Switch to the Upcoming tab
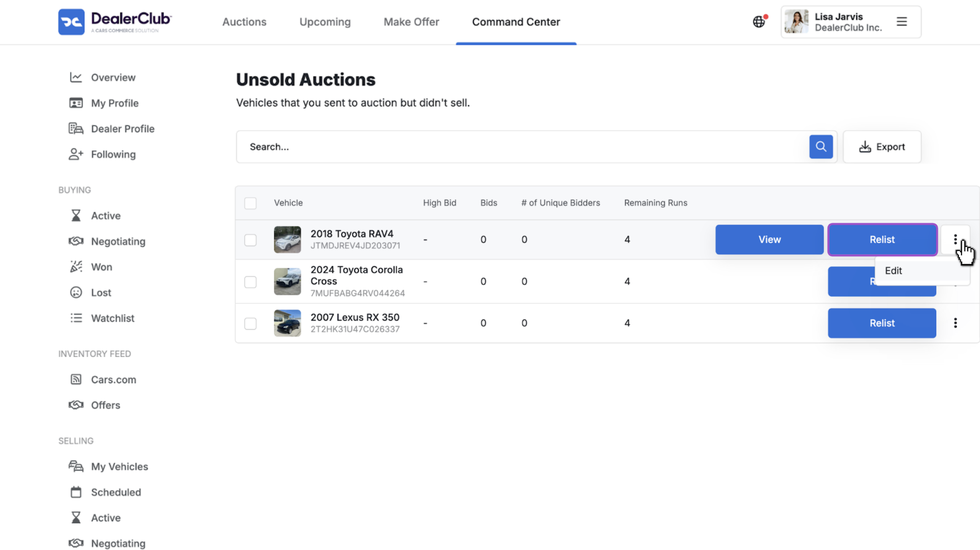The image size is (980, 550). point(325,22)
